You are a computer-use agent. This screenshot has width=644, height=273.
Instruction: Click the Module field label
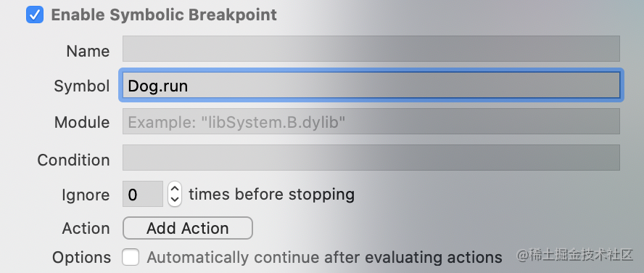82,123
